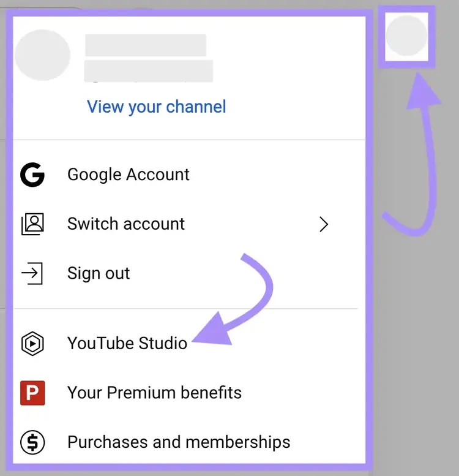
Task: Open Your Premium benefits entry
Action: point(189,393)
